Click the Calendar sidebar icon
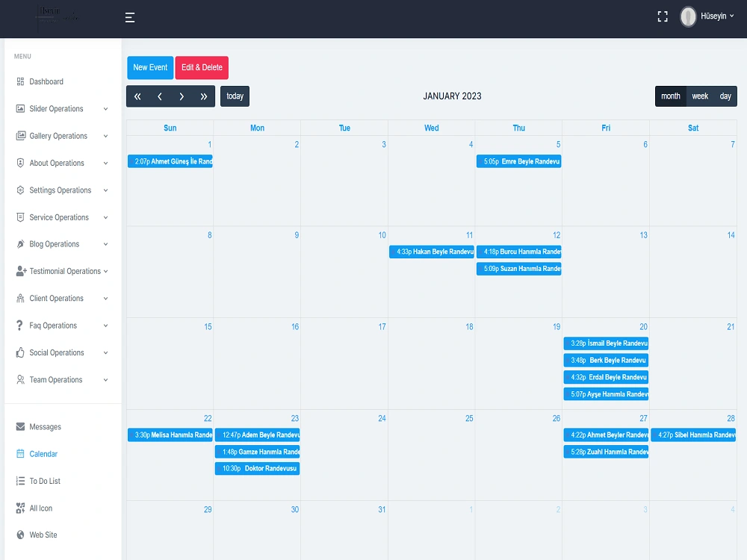 (20, 453)
